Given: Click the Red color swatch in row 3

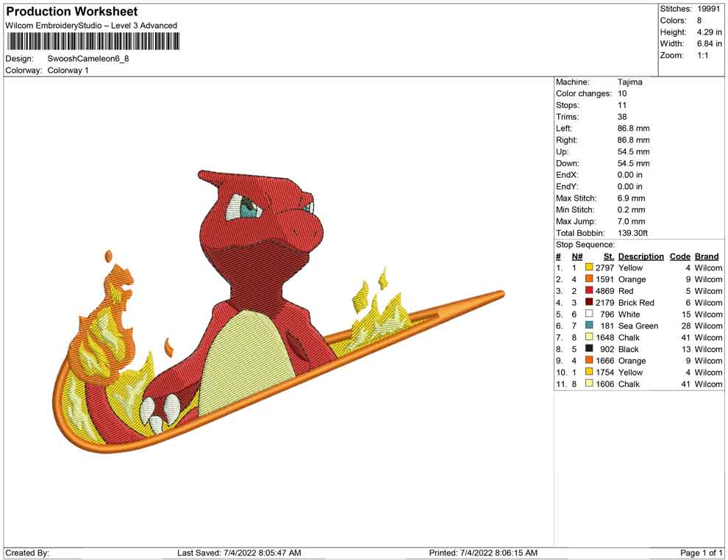Looking at the screenshot, I should 589,290.
